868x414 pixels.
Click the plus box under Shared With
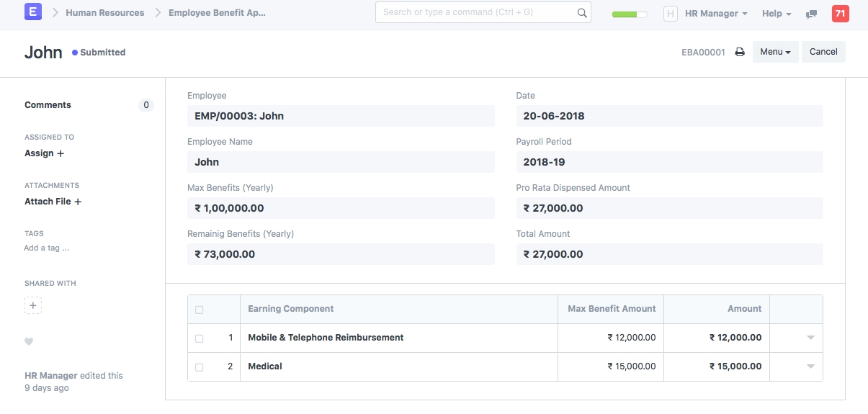click(x=33, y=305)
